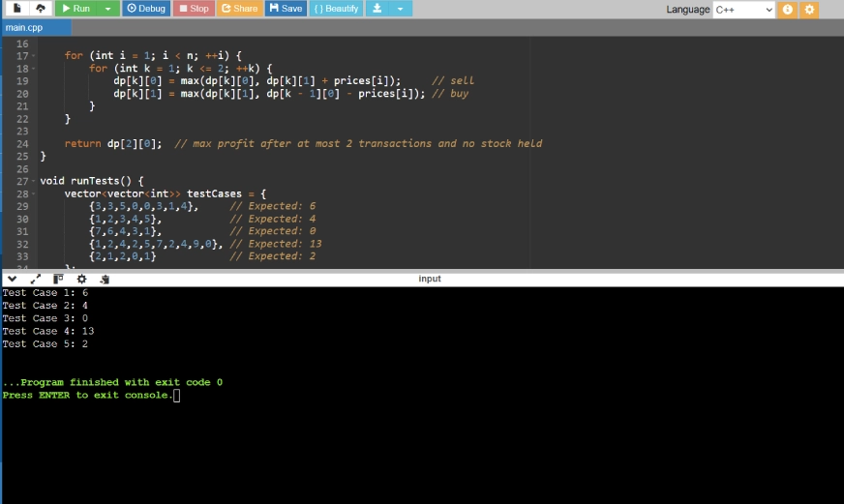Click the '{1,2,4,2,5,7,2,4,9,0},' test case
844x504 pixels.
coord(156,244)
